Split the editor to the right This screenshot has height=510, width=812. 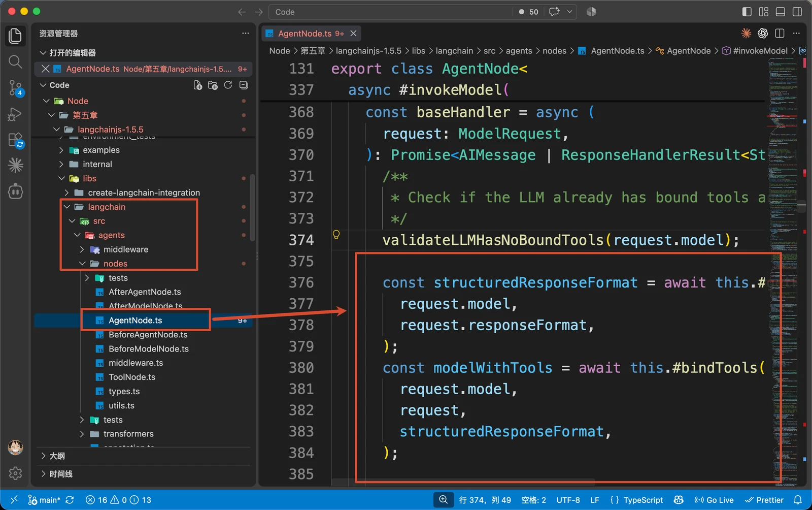780,34
